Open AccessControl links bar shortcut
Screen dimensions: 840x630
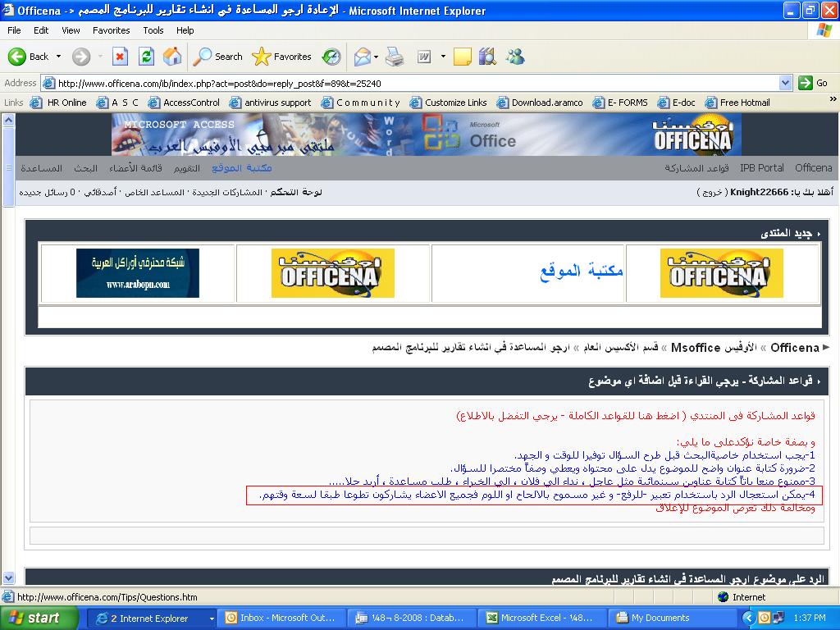point(184,103)
